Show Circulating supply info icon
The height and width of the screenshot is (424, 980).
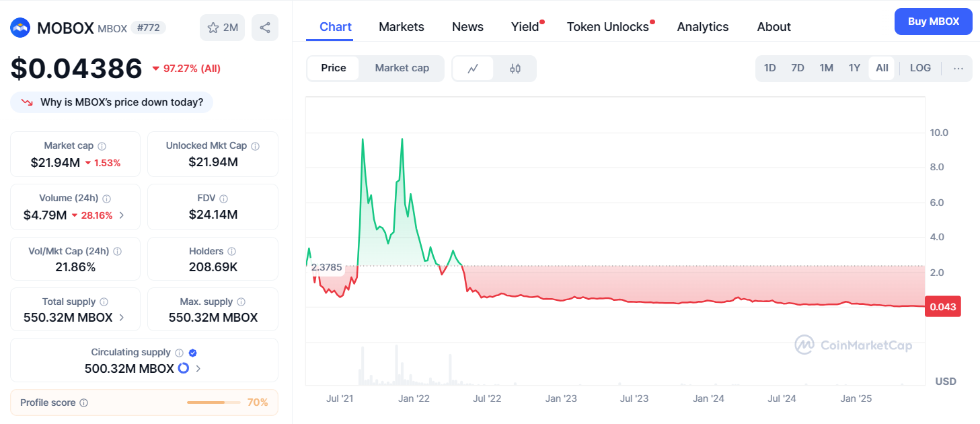pos(179,353)
